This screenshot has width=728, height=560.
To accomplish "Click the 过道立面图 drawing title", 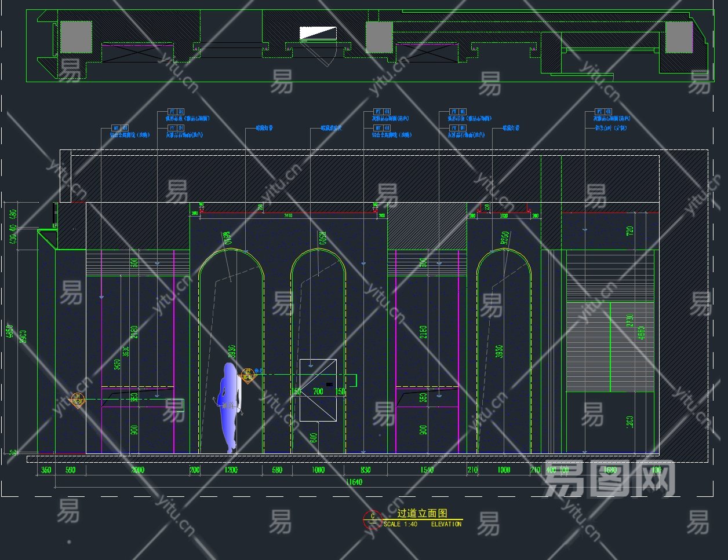I will point(422,513).
